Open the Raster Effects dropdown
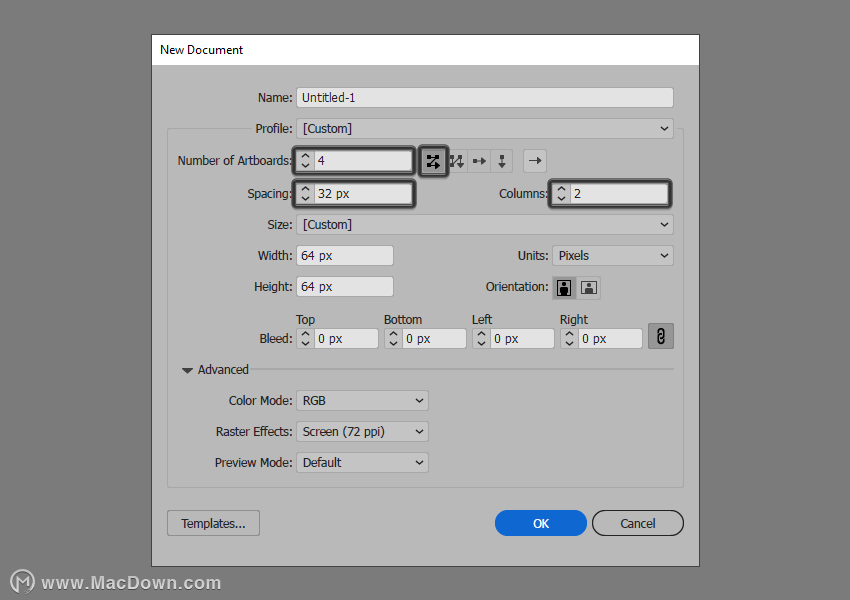This screenshot has width=850, height=600. point(362,431)
